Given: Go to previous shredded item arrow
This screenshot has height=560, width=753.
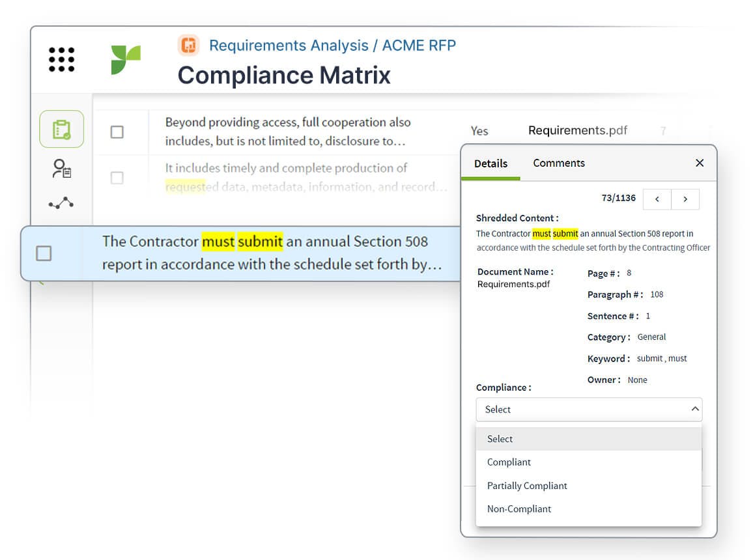Looking at the screenshot, I should pos(657,199).
